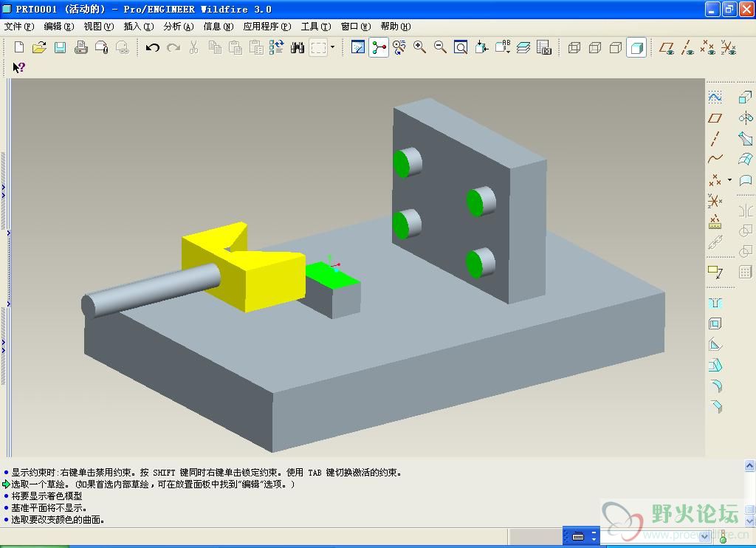This screenshot has width=756, height=548.
Task: Click the annotation feature tool icon
Action: click(x=715, y=272)
